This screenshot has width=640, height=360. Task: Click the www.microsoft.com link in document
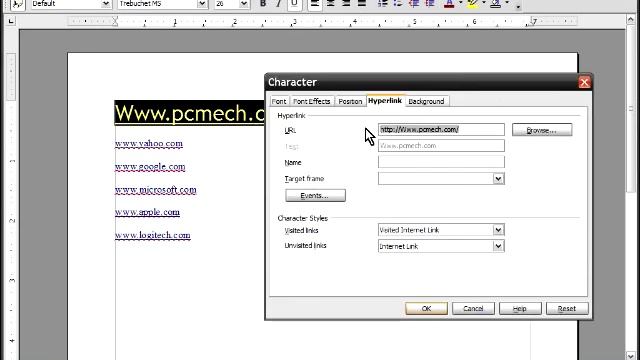click(156, 190)
